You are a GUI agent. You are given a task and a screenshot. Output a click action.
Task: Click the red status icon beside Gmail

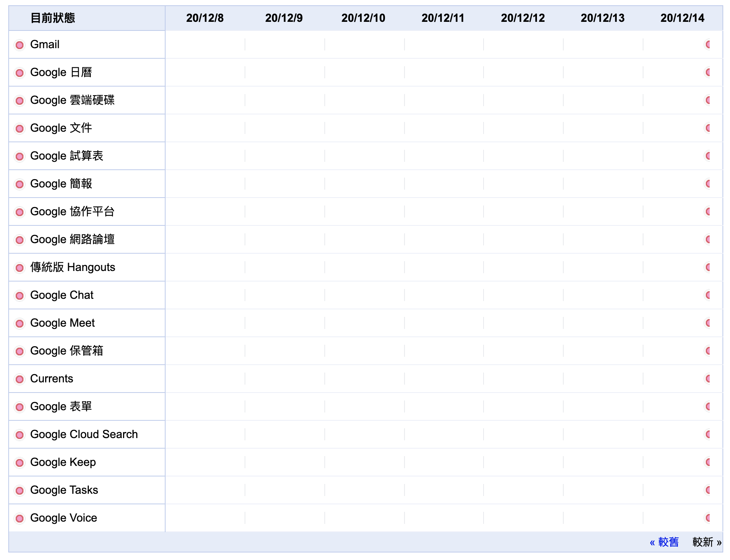(20, 45)
